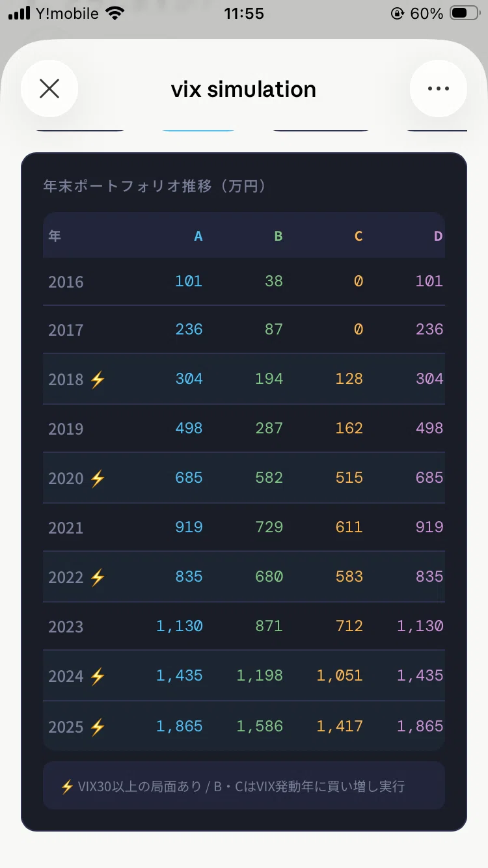Tap the battery icon in status bar

465,14
